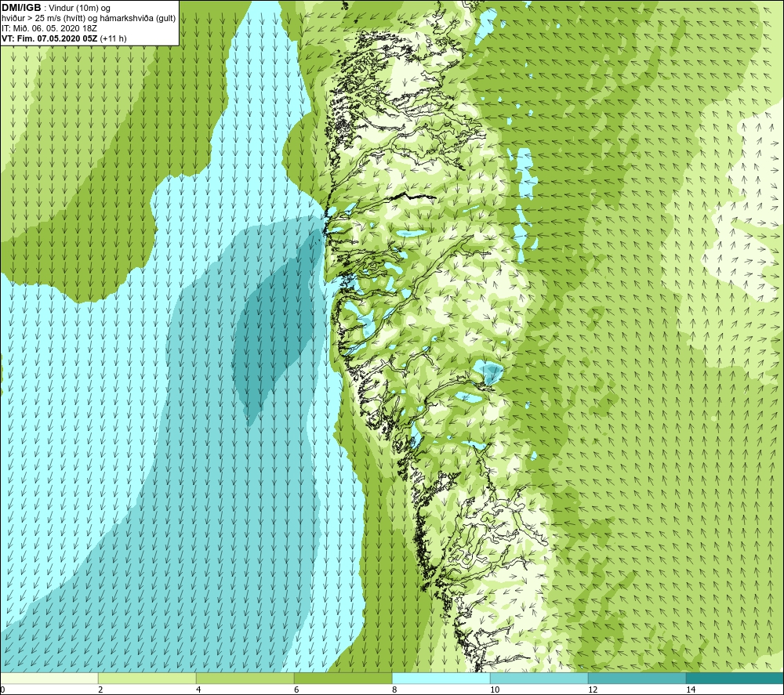Click the '4' scale label

(x=198, y=690)
